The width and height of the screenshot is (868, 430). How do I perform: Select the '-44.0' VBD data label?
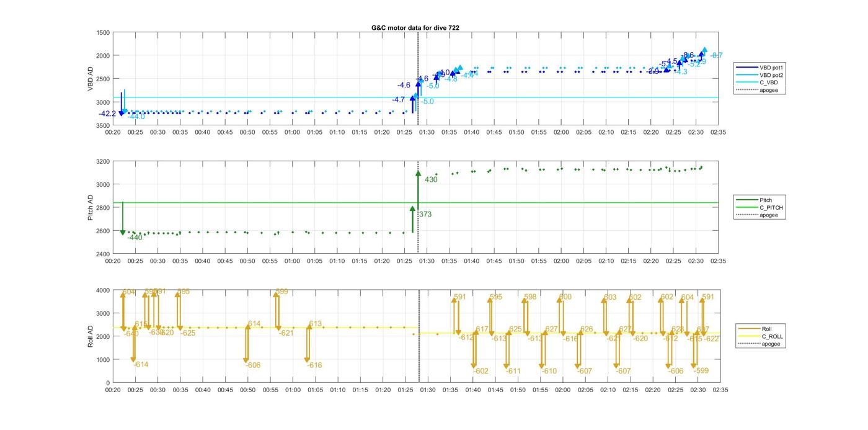136,117
